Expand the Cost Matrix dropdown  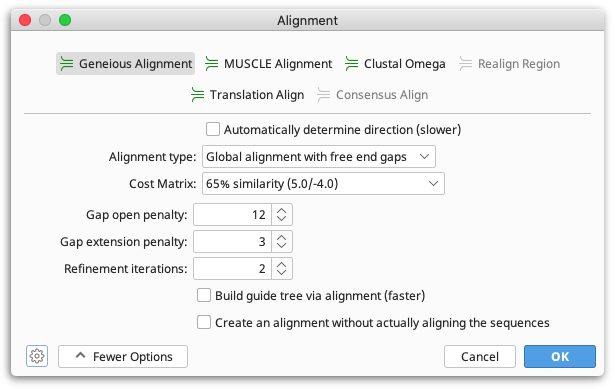click(x=323, y=184)
